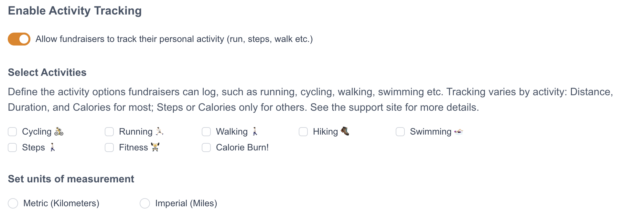Check the Cycling checkbox

point(12,132)
